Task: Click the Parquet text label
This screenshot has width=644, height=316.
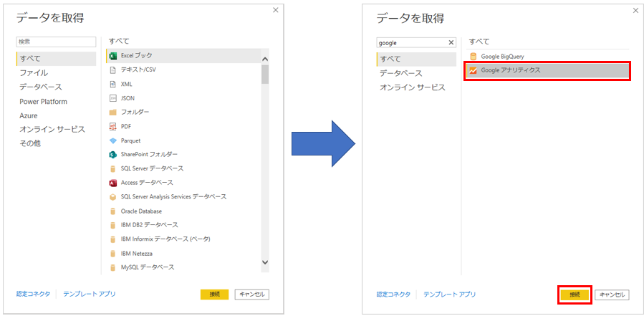Action: point(130,140)
